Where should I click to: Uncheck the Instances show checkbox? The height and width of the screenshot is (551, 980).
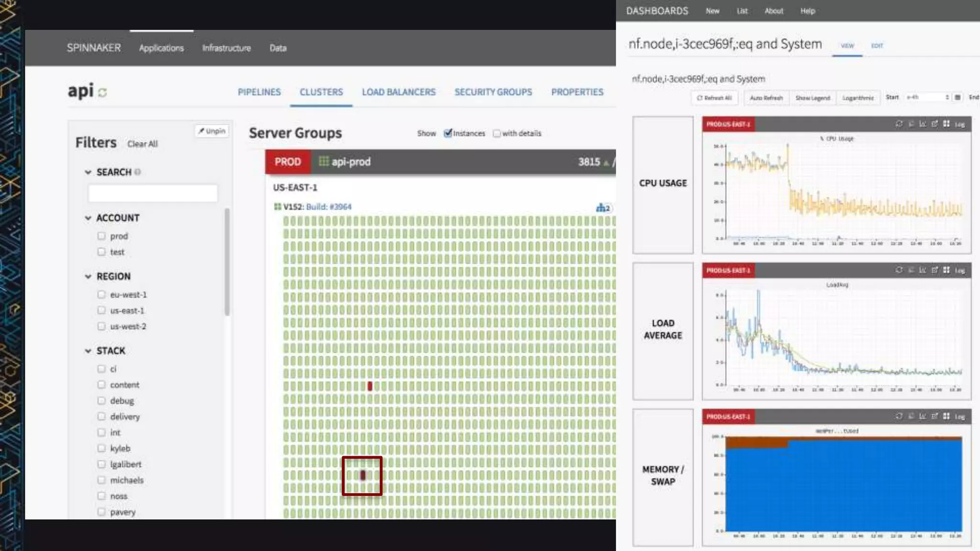tap(448, 133)
